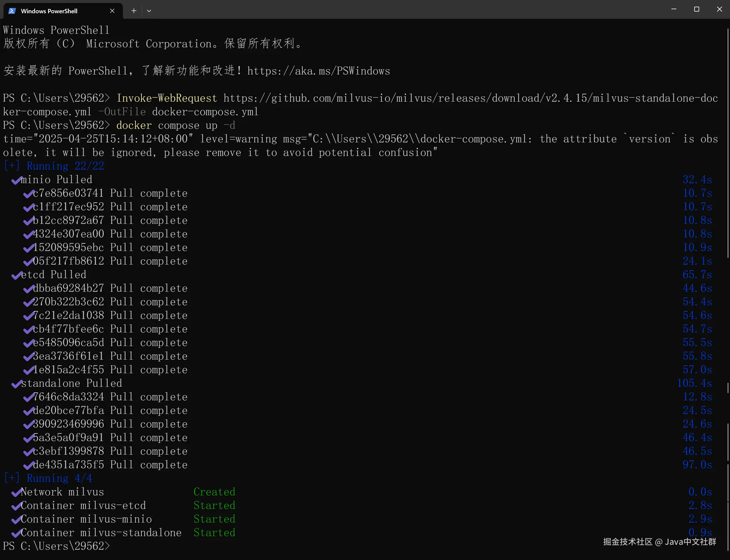The height and width of the screenshot is (560, 730).
Task: Maximize the terminal window
Action: (696, 9)
